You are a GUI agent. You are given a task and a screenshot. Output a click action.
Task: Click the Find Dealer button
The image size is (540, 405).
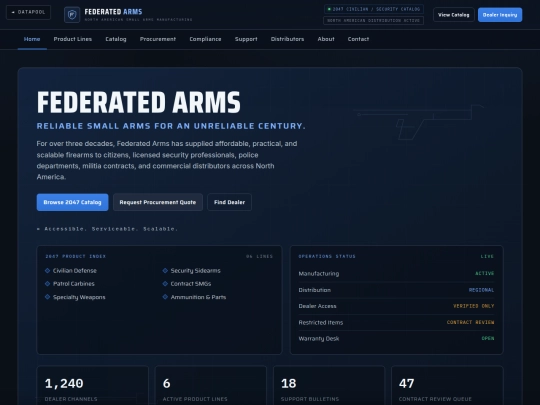pyautogui.click(x=229, y=202)
